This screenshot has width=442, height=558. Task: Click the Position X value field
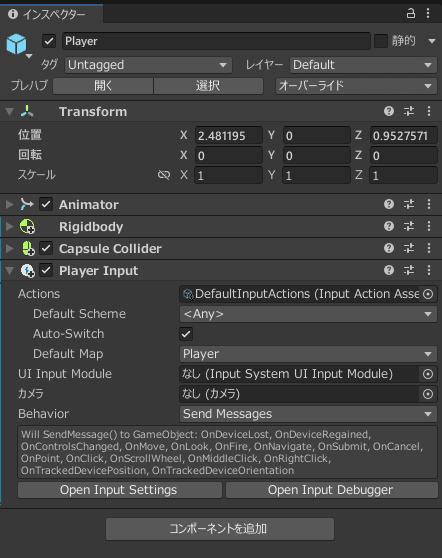coord(228,136)
